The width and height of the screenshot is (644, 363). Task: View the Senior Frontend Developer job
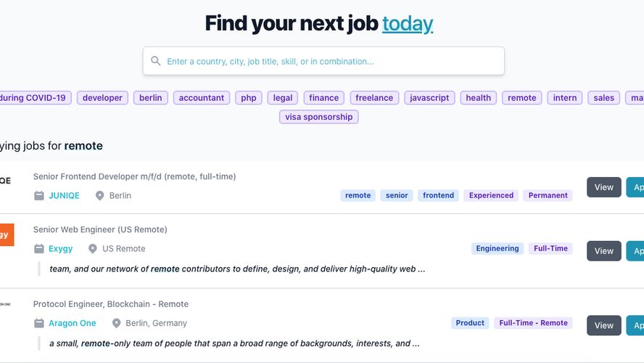[x=603, y=187]
